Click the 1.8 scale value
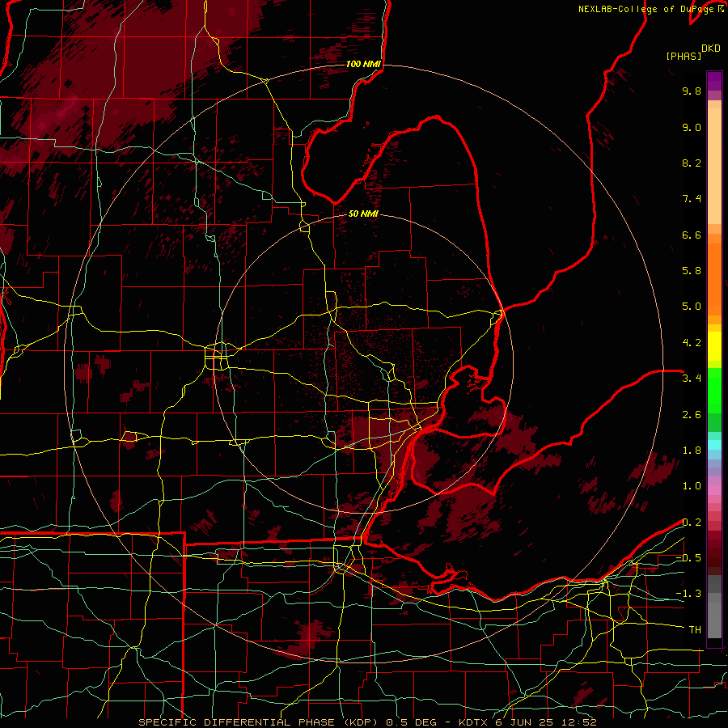This screenshot has width=728, height=728. pyautogui.click(x=692, y=451)
